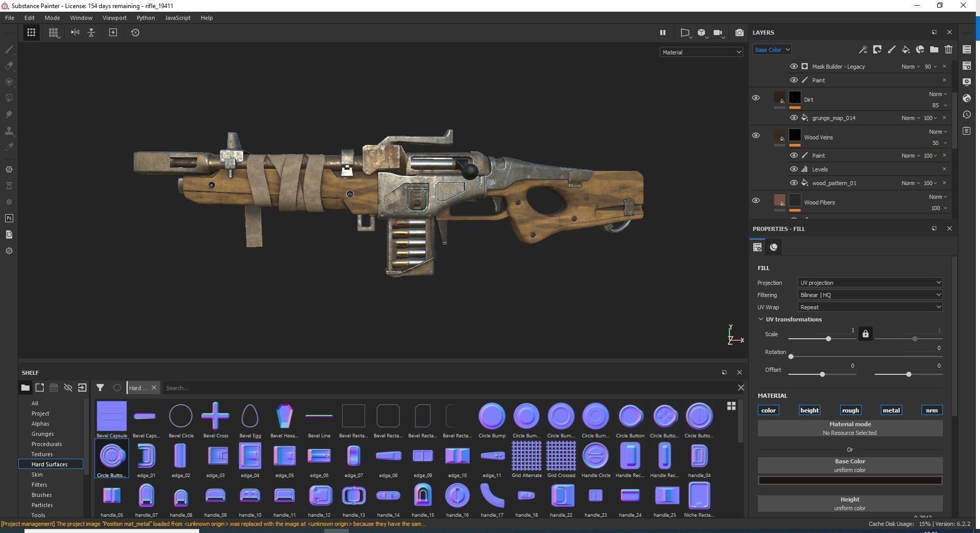Add a mask to the layer
Screen dimensions: 980x533
click(877, 50)
